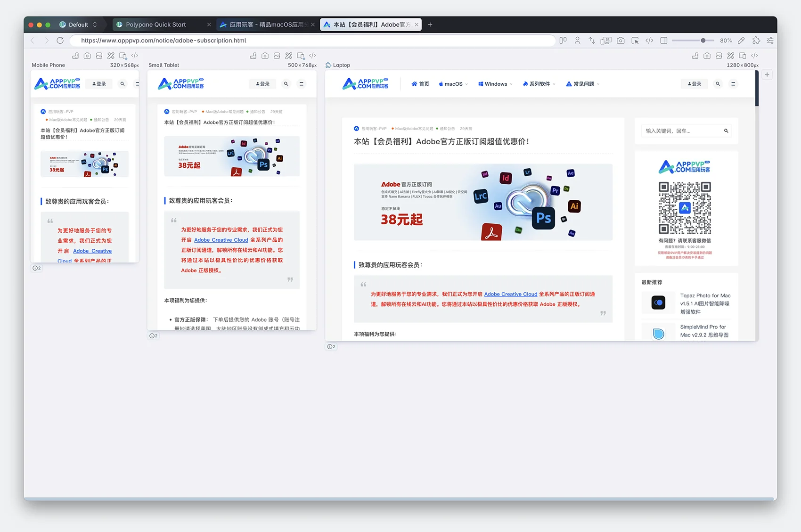This screenshot has width=801, height=532.
Task: Adjust the zoom slider at 80%
Action: click(703, 41)
